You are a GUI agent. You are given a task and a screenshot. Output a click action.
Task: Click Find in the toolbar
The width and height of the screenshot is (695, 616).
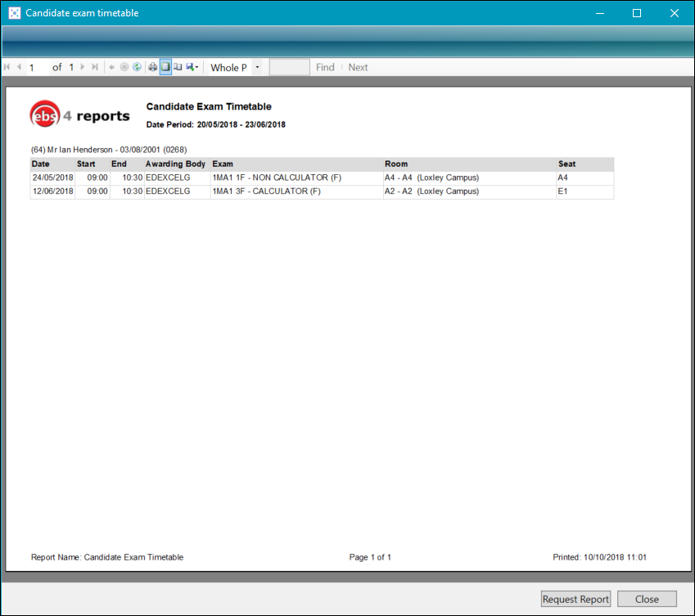(325, 67)
